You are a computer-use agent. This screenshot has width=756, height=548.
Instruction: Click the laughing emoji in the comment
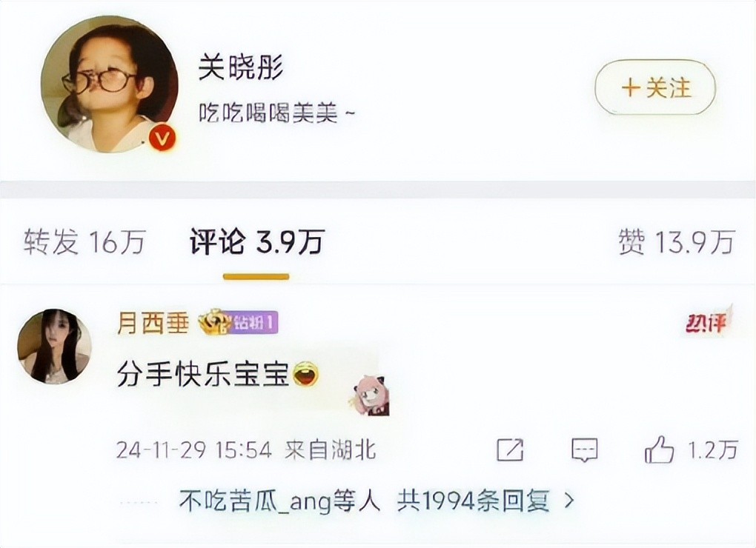coord(305,375)
